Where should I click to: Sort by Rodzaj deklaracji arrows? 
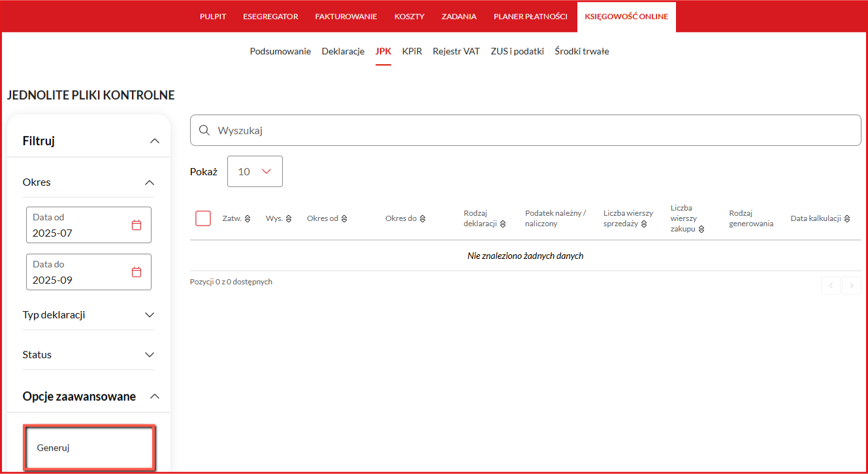pos(503,224)
